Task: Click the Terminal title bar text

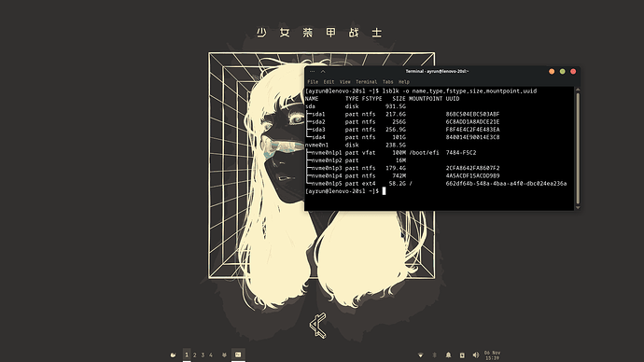Action: (437, 72)
